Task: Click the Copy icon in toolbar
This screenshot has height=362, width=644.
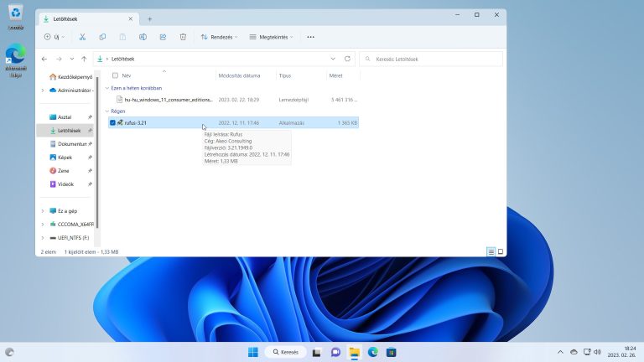Action: click(102, 37)
